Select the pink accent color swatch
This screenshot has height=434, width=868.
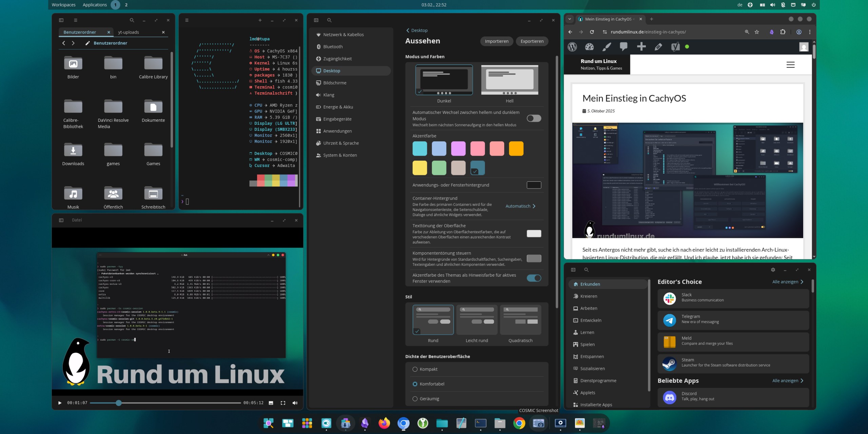(x=477, y=148)
